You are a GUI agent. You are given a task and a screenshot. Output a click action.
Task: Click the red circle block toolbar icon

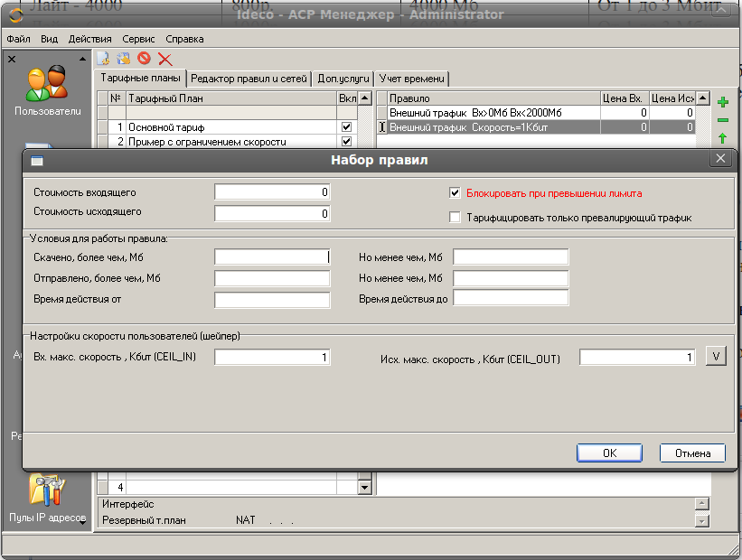point(144,59)
